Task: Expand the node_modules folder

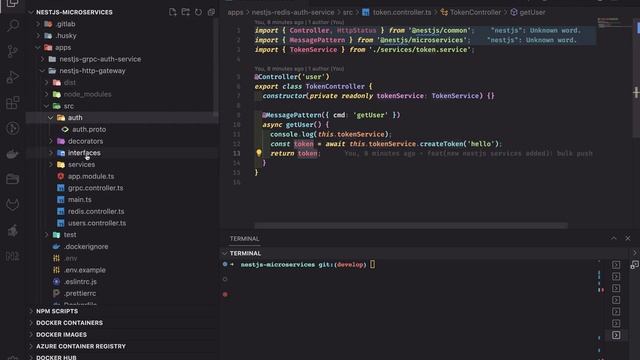Action: (x=47, y=94)
